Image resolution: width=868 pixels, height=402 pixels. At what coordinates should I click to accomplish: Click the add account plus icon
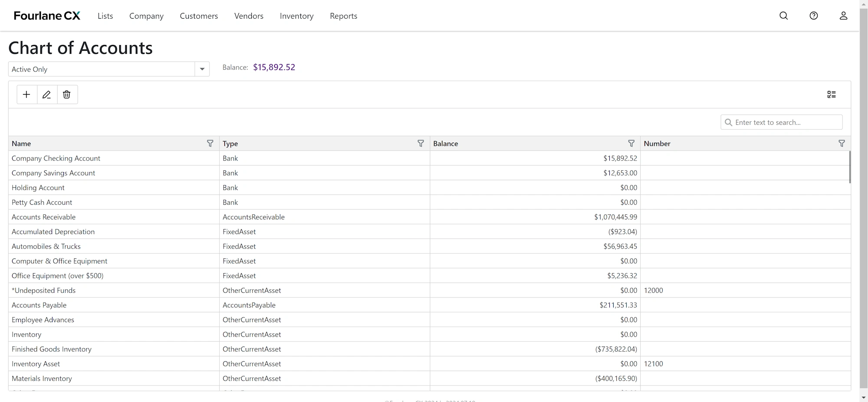point(26,95)
